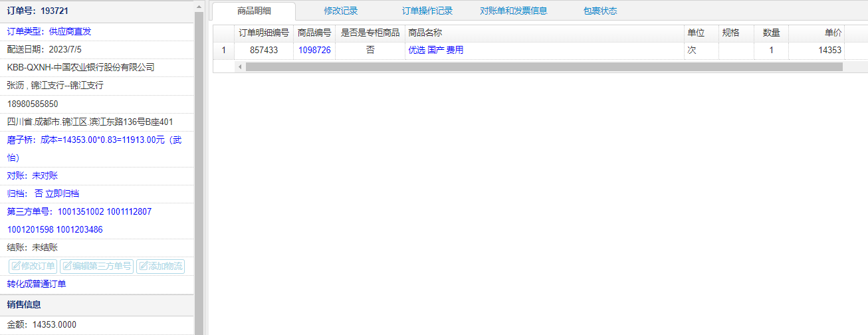868x335 pixels.
Task: Click the unit cell 次
Action: click(x=701, y=50)
